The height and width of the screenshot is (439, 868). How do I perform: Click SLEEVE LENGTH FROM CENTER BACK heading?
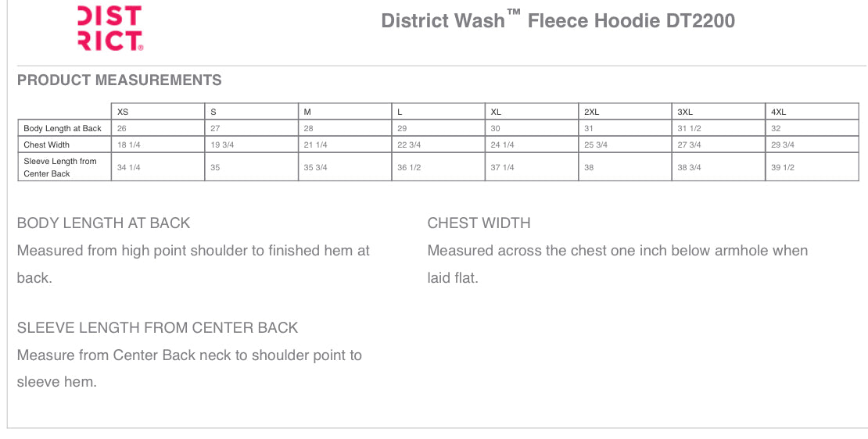point(157,327)
